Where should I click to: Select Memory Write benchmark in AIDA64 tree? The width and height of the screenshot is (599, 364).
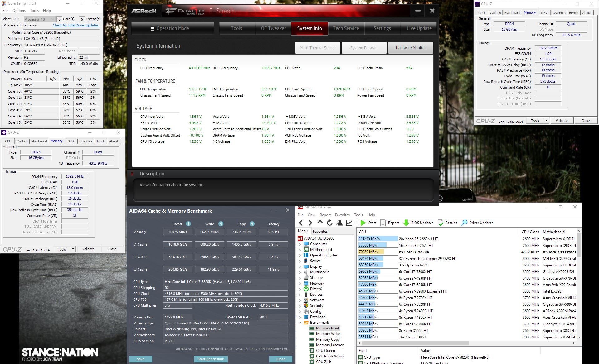click(x=328, y=334)
